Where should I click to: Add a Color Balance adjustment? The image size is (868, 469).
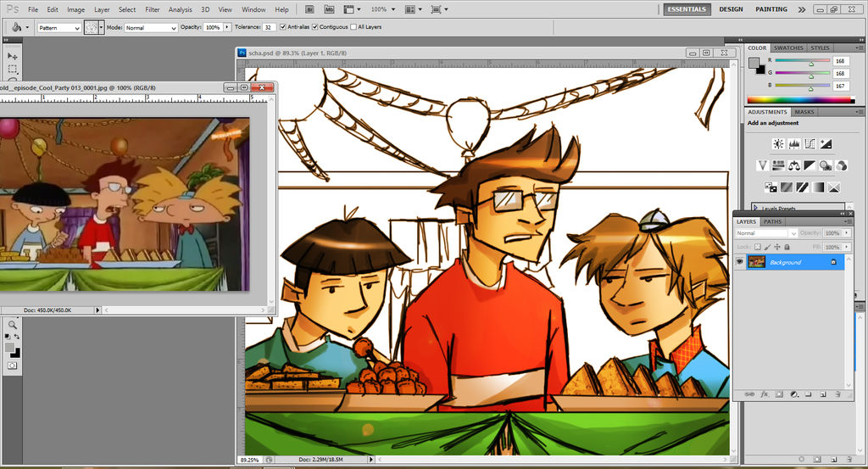click(793, 165)
